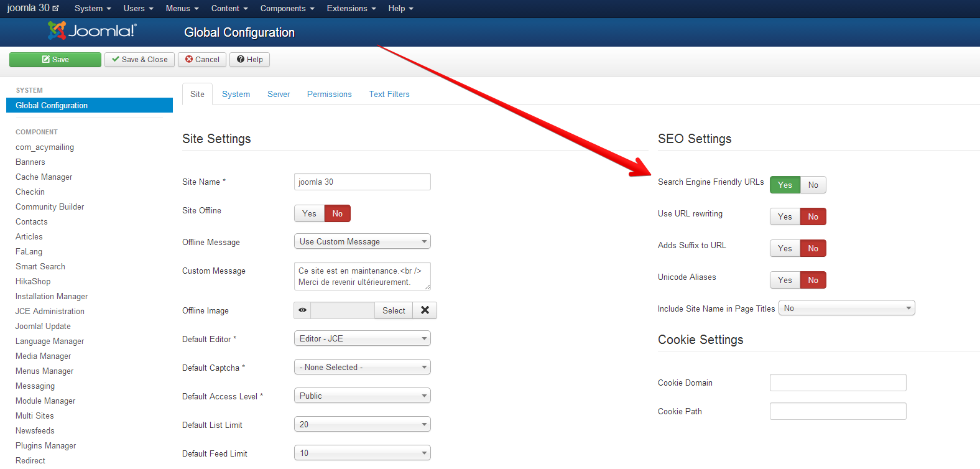This screenshot has height=469, width=980.
Task: Open the System top menu
Action: 93,8
